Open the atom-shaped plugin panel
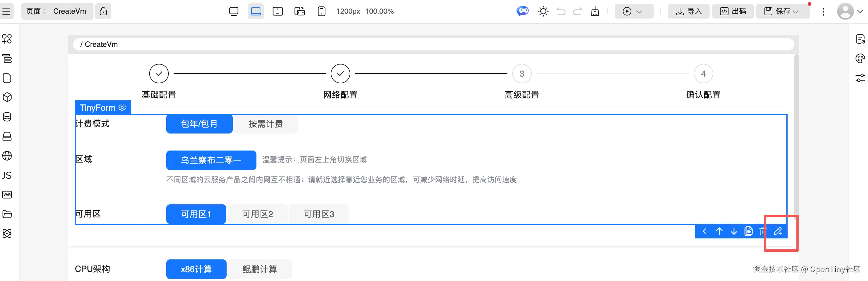 (7, 234)
